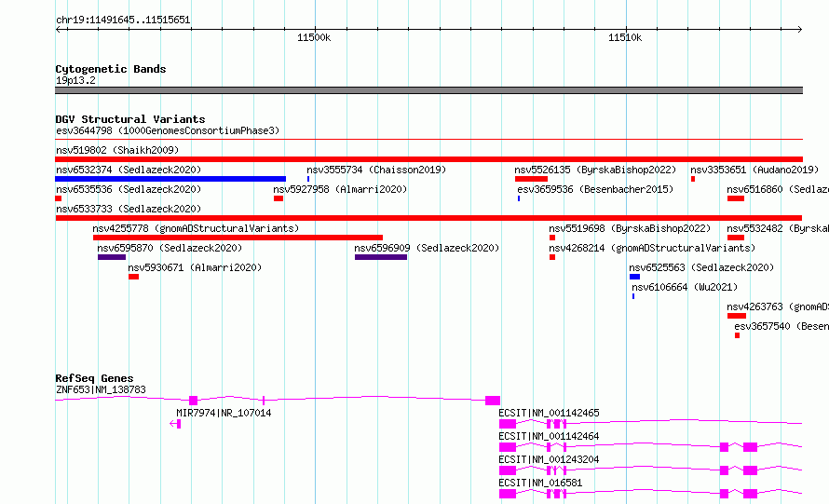Screen dimensions: 829x504
Task: Click the red bar under nsv5532482
Action: point(736,238)
